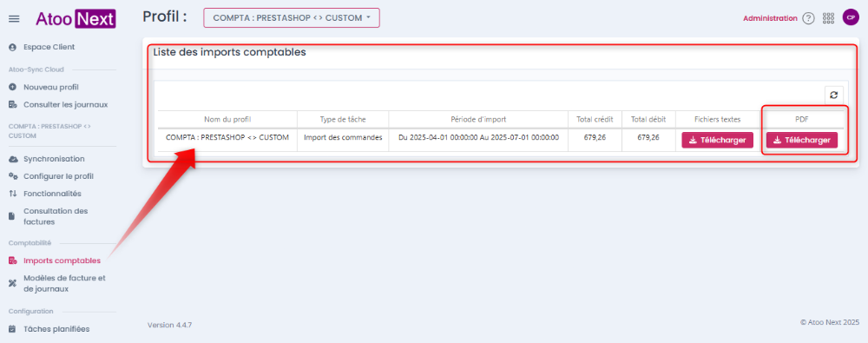The width and height of the screenshot is (868, 343).
Task: Open the Synchronisation page
Action: pos(54,159)
